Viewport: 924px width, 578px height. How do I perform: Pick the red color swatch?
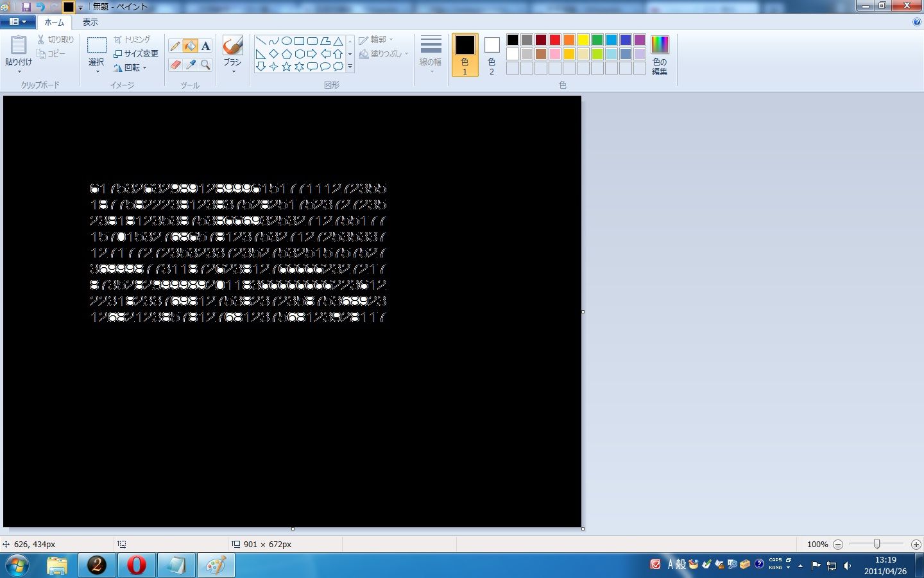click(x=555, y=40)
